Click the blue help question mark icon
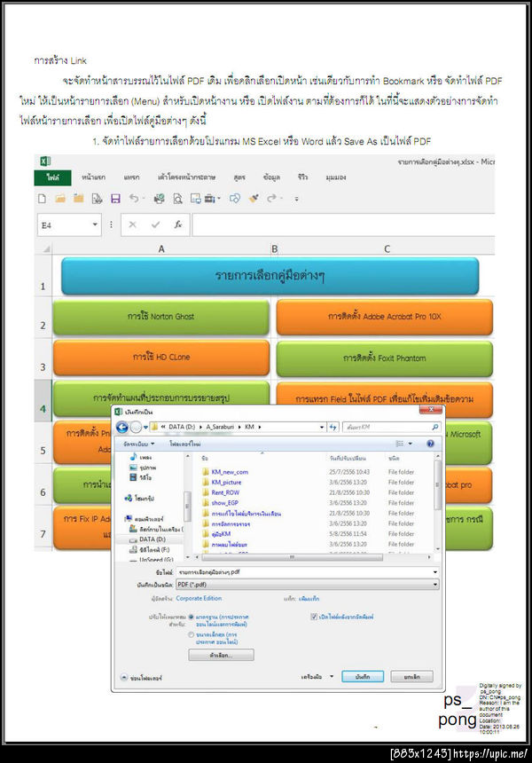The image size is (532, 763). [430, 444]
